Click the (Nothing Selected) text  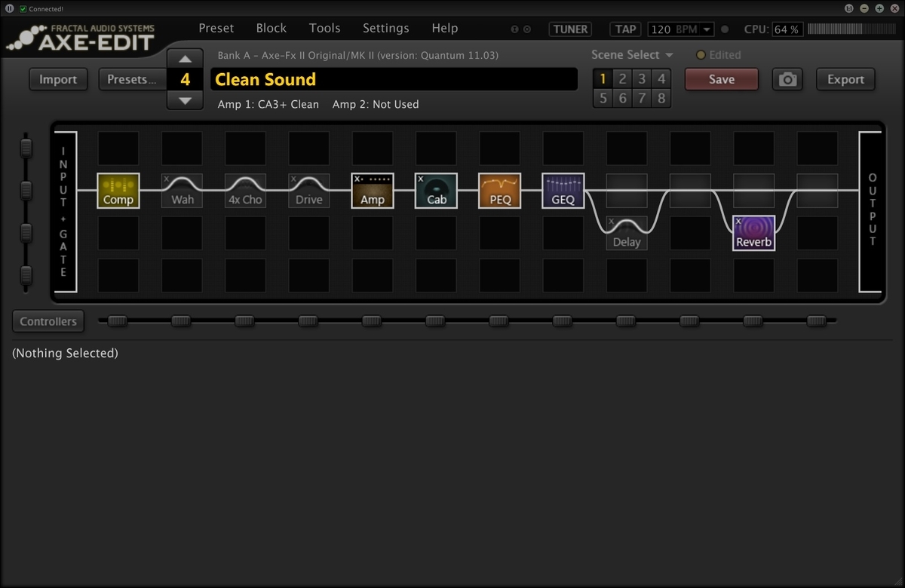[x=65, y=353]
